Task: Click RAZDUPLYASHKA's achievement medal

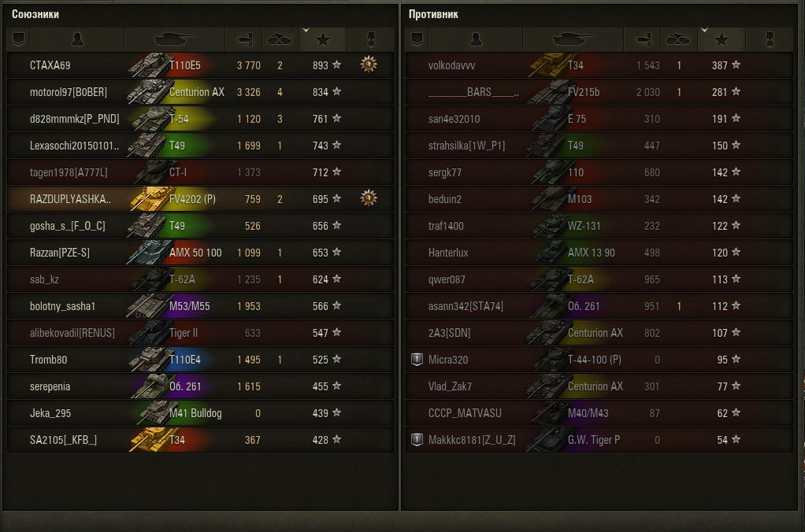Action: [369, 198]
